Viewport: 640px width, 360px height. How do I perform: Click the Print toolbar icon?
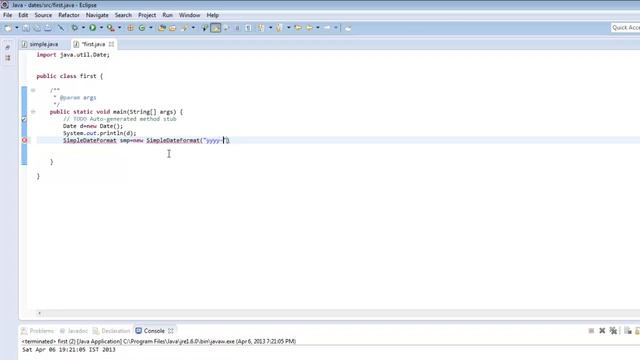pyautogui.click(x=48, y=28)
